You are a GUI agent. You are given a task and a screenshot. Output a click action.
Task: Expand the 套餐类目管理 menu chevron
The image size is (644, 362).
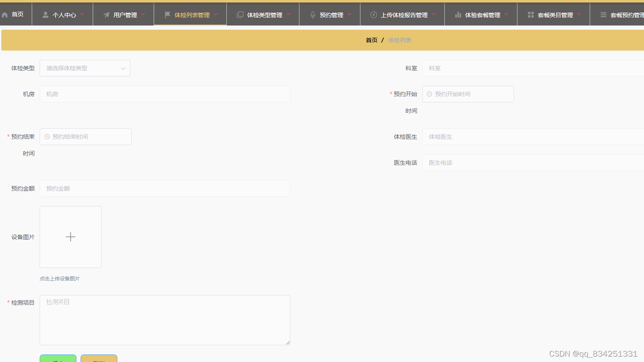coord(579,14)
